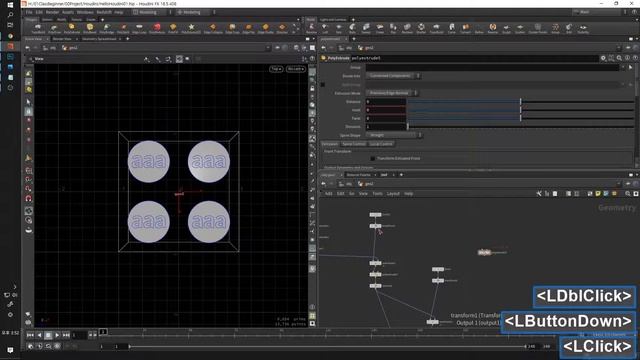Click the Windows Start button
640x360 pixels.
pos(10,4)
